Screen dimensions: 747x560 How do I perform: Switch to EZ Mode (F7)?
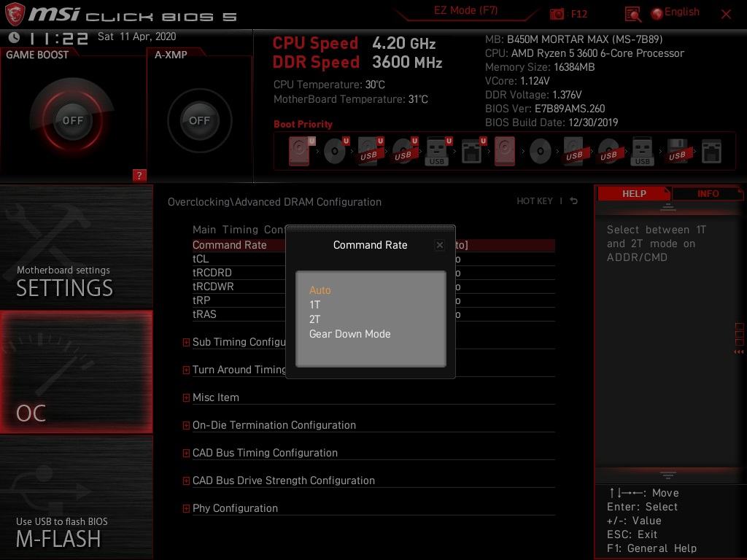[x=465, y=10]
